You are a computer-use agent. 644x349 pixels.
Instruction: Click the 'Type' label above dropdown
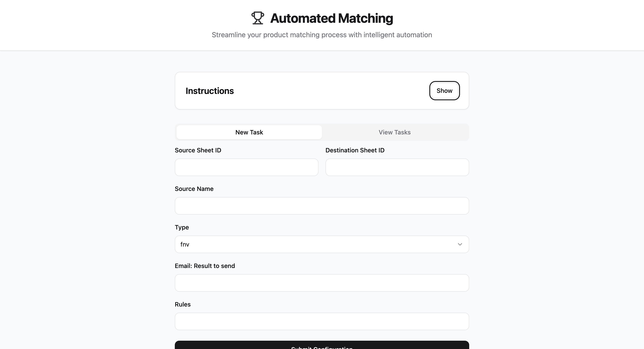pyautogui.click(x=182, y=227)
